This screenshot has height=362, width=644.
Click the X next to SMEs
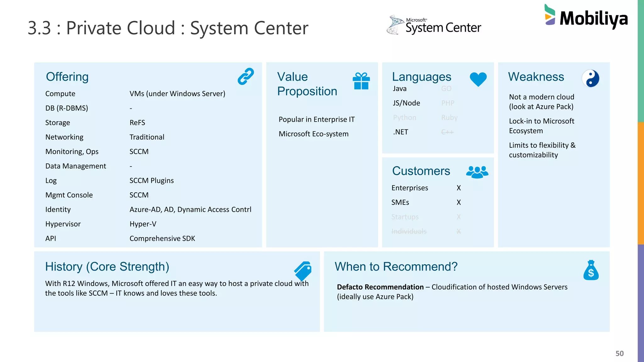click(459, 202)
